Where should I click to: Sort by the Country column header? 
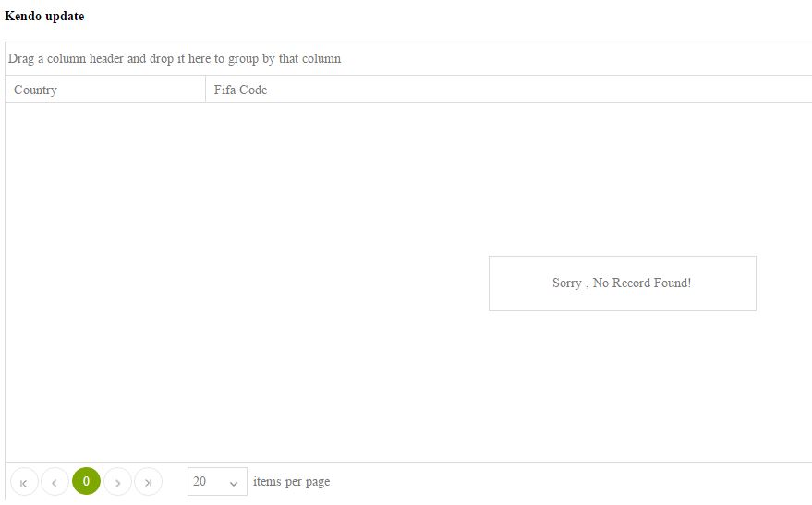click(36, 90)
